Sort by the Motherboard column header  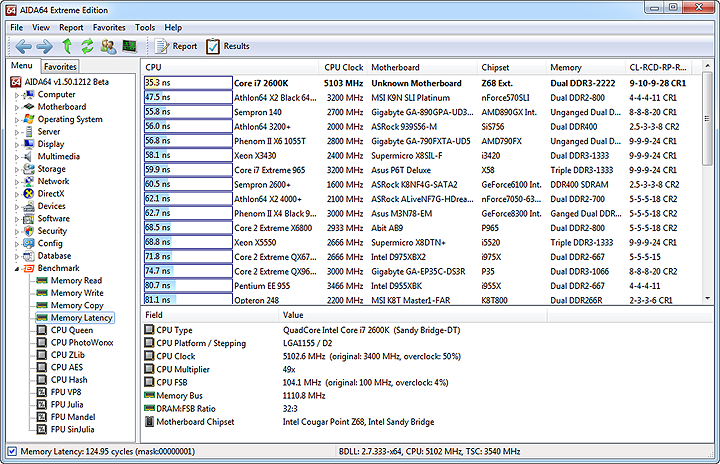pyautogui.click(x=422, y=68)
